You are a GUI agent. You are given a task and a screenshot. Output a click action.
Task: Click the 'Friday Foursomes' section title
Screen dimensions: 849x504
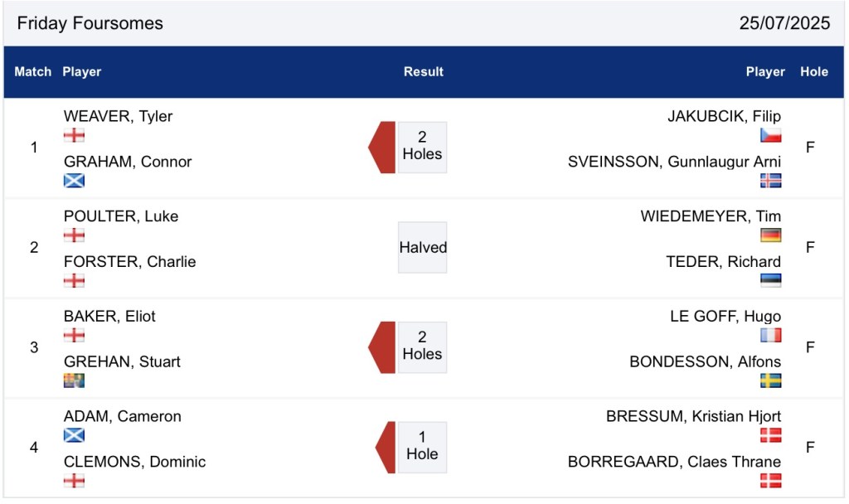(x=90, y=23)
